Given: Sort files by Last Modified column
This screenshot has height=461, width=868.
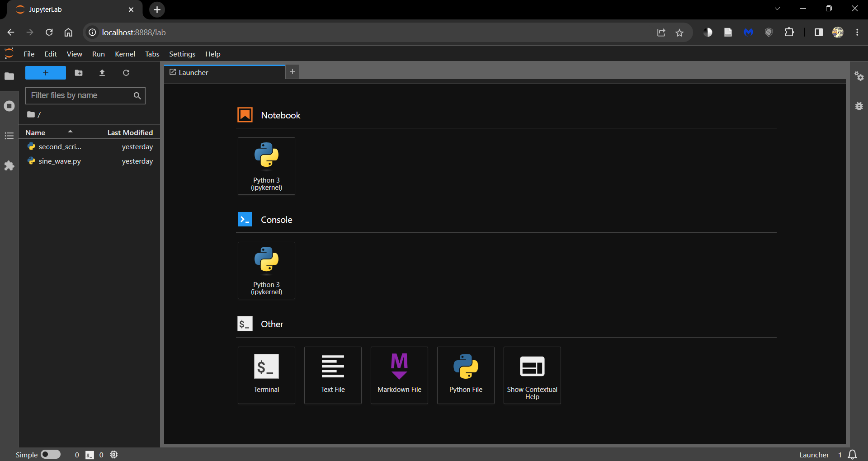Looking at the screenshot, I should (130, 132).
